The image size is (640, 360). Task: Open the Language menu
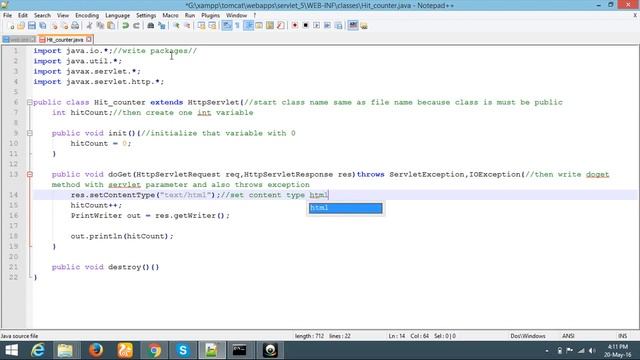click(118, 16)
